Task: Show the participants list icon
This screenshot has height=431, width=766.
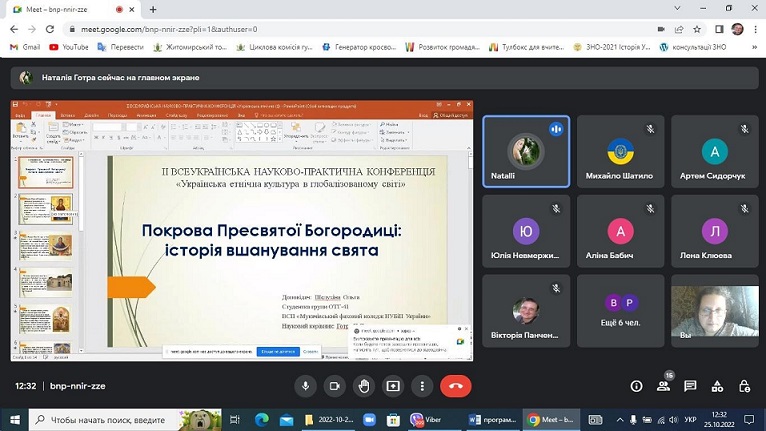Action: [663, 387]
